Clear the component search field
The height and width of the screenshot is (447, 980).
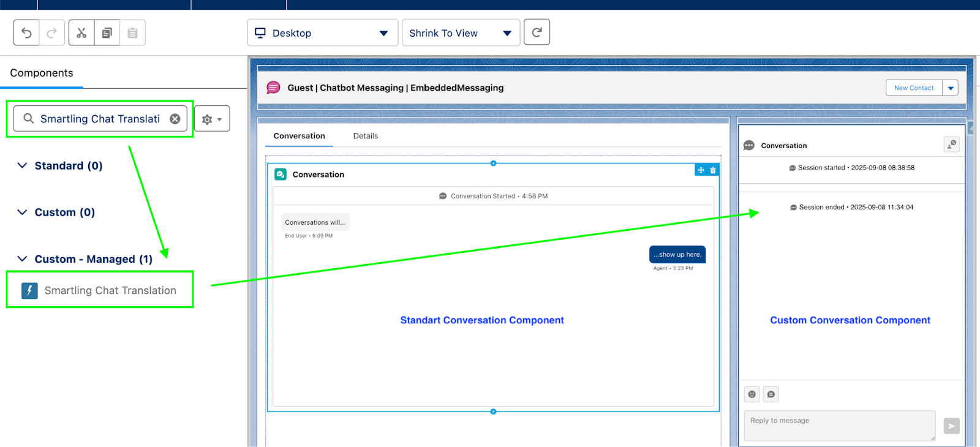coord(175,119)
